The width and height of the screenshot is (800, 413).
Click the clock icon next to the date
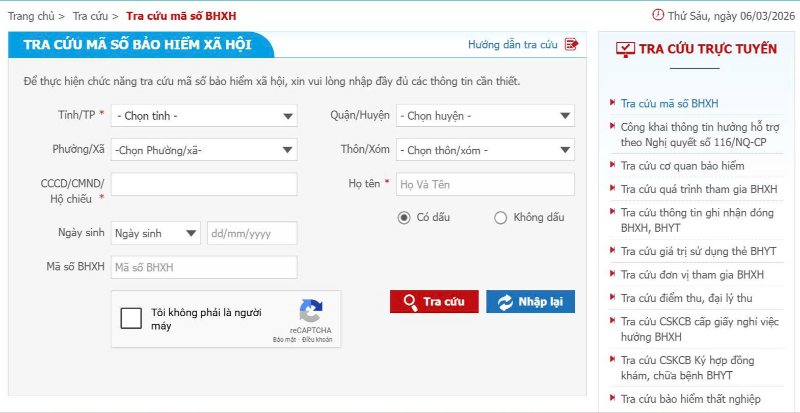coord(658,15)
